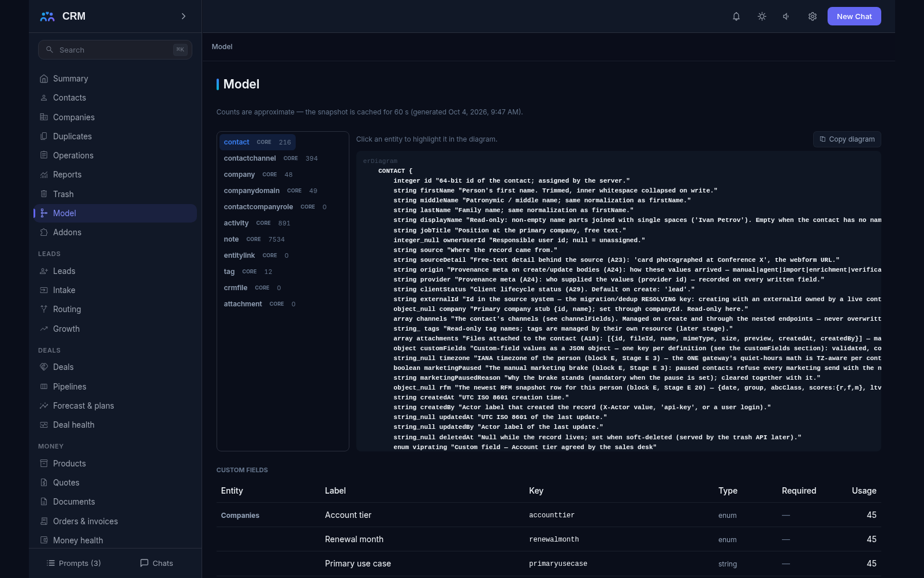Click the Leads icon
924x578 pixels.
(44, 271)
